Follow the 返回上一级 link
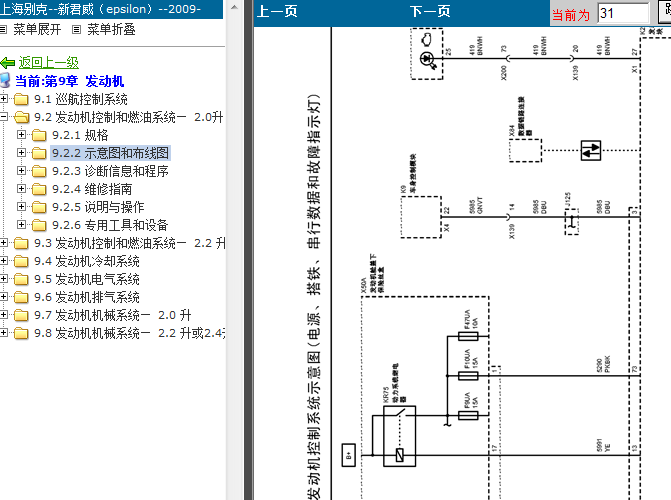 click(48, 62)
